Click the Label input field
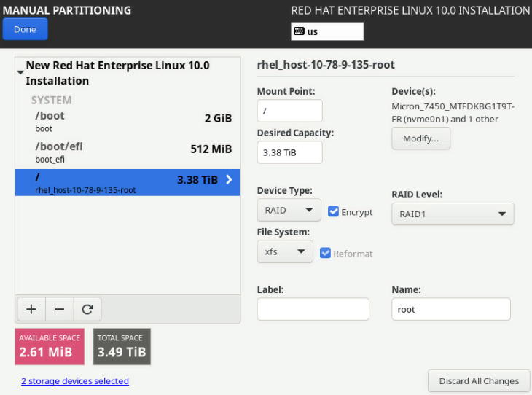The height and width of the screenshot is (395, 532). (x=313, y=309)
